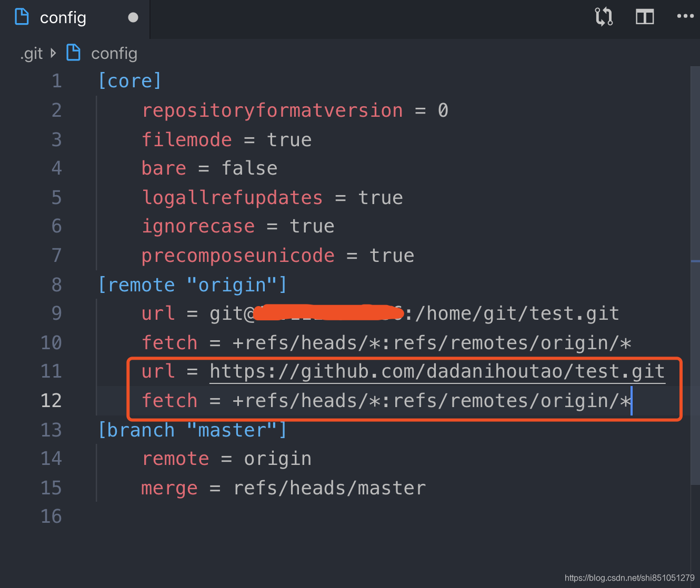Click the file icon in the breadcrumb
Screen dimensions: 700x588
tap(74, 53)
